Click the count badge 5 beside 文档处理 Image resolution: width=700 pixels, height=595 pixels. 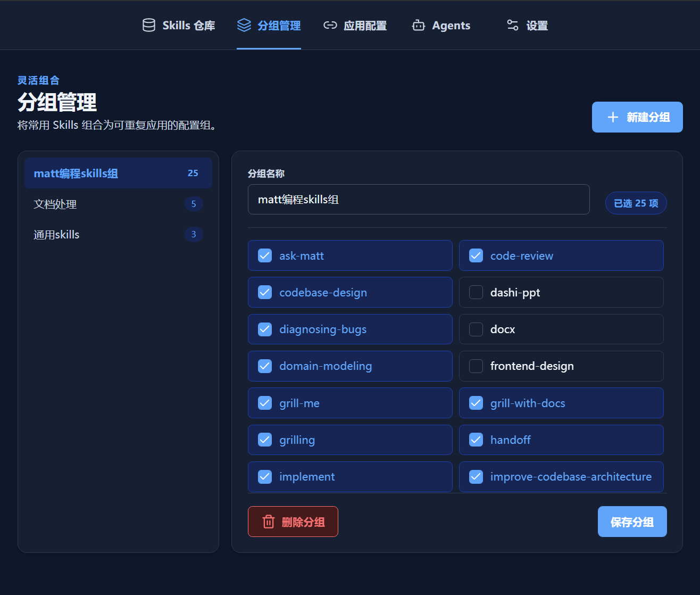[194, 204]
